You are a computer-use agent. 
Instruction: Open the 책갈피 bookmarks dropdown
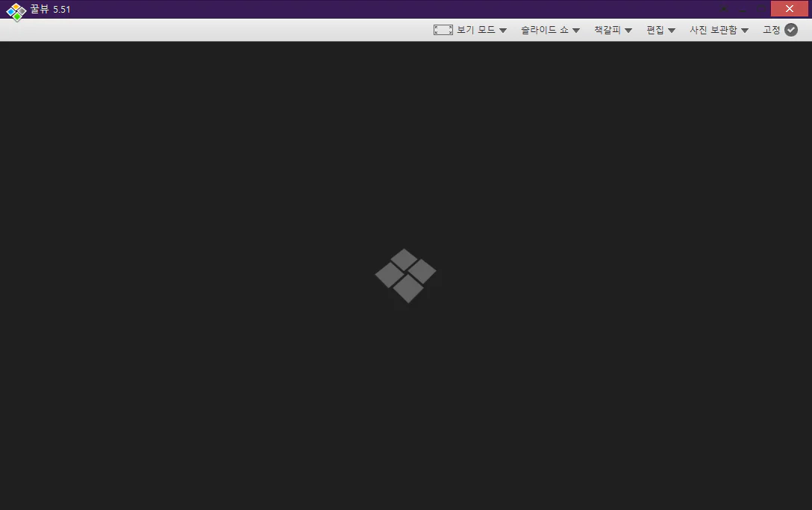(x=613, y=30)
